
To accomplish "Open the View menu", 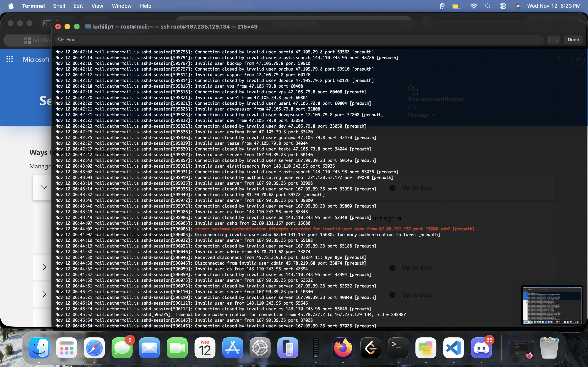I will (97, 6).
